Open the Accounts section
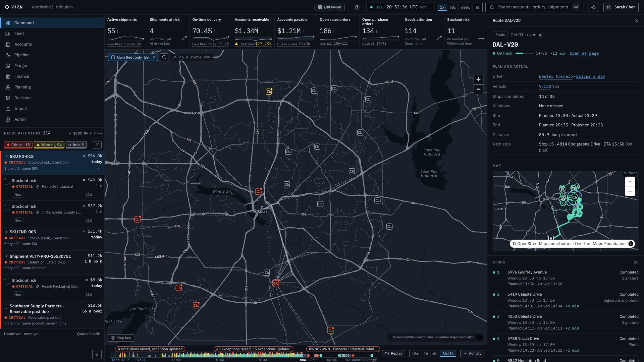The image size is (644, 362). [x=52, y=44]
